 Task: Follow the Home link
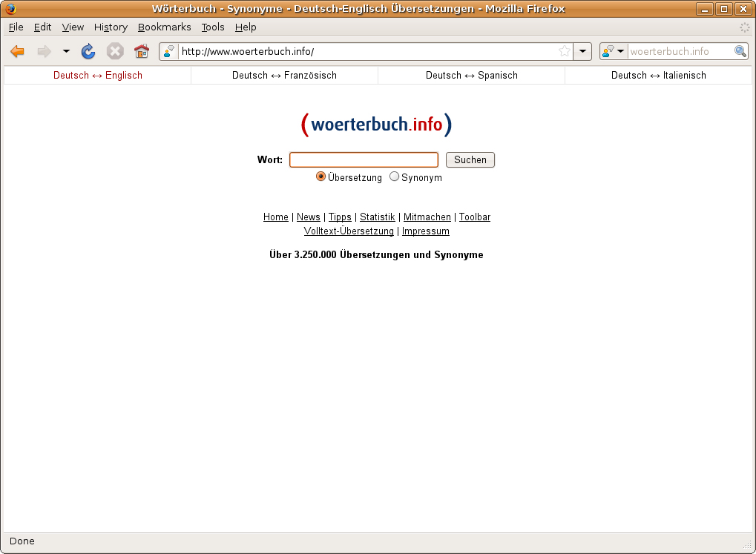276,217
